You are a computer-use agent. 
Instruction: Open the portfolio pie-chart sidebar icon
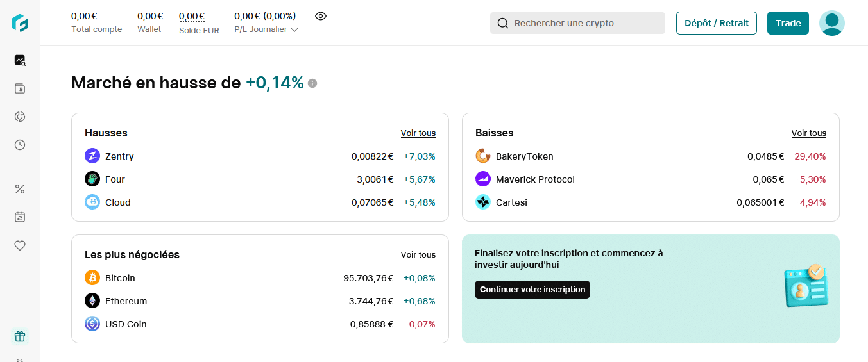coord(20,117)
